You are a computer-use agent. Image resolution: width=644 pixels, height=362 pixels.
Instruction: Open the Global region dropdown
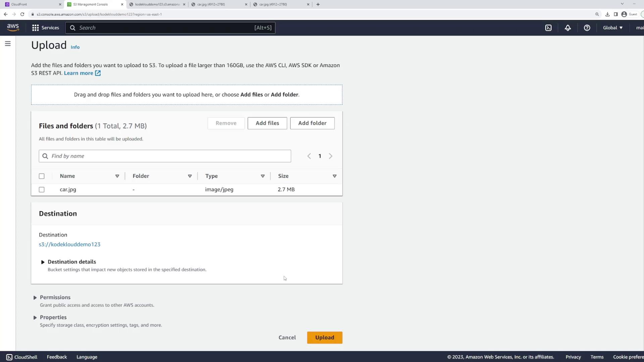click(x=612, y=28)
